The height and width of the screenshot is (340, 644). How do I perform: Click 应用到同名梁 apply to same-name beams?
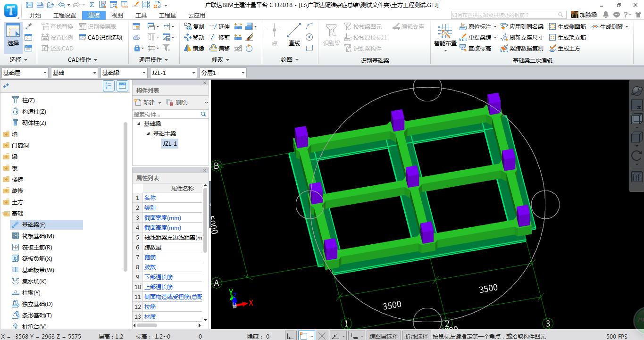[x=522, y=26]
